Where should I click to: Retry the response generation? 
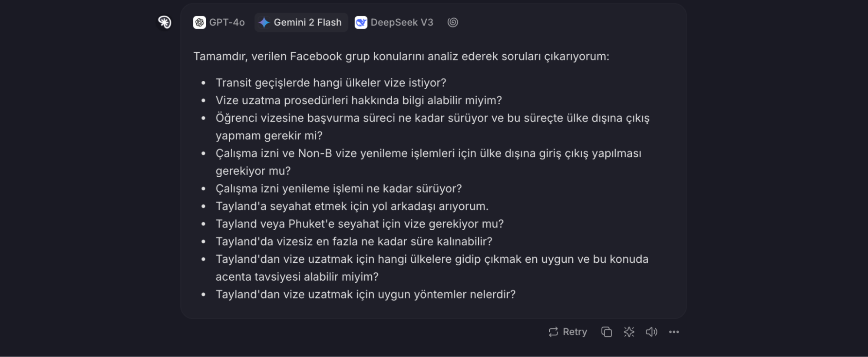(568, 332)
